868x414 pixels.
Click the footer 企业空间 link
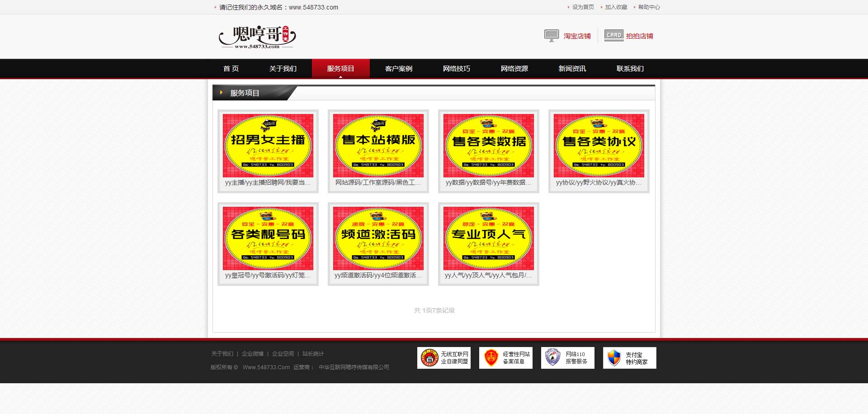point(283,354)
